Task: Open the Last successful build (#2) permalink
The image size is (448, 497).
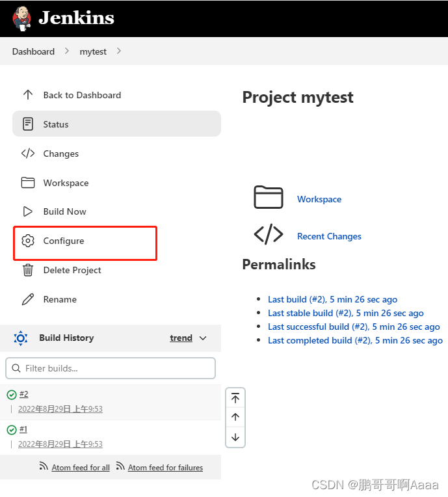Action: tap(354, 327)
